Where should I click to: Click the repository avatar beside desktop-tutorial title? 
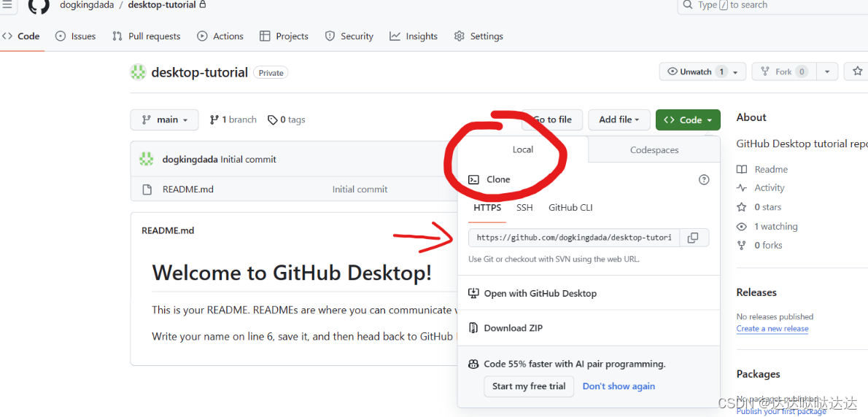138,72
